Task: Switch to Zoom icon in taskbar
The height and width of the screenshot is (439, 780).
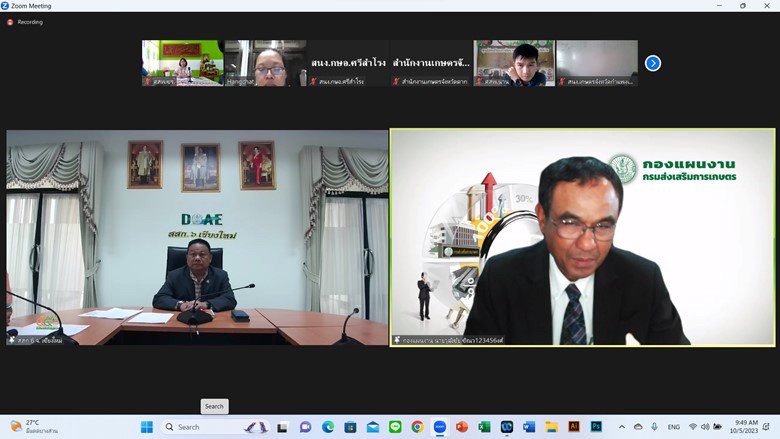Action: (440, 427)
